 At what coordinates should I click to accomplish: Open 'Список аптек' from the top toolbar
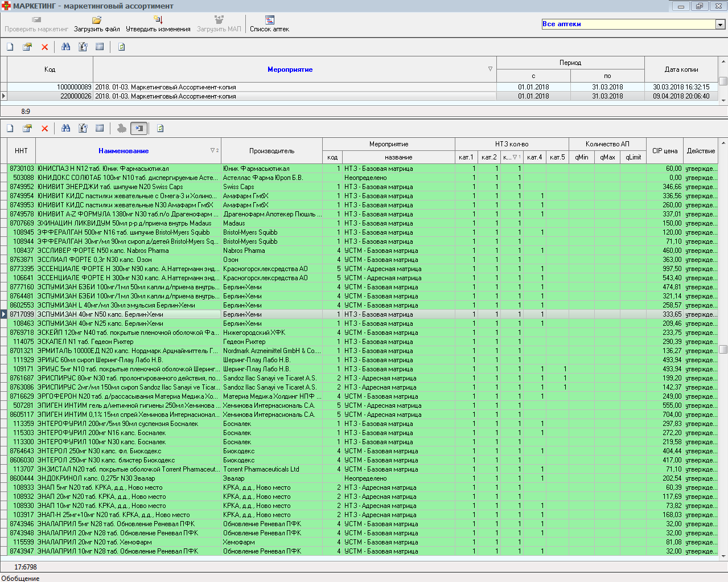[x=269, y=24]
